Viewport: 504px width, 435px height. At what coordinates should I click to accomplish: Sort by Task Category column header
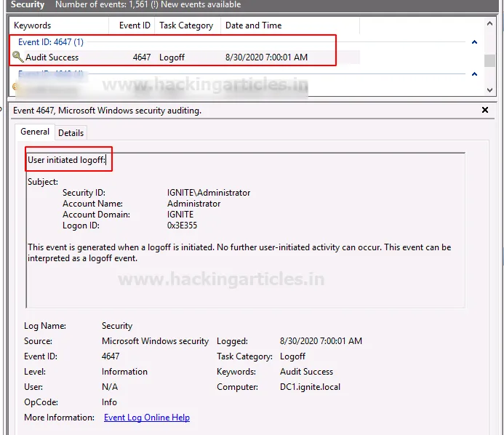(x=186, y=25)
